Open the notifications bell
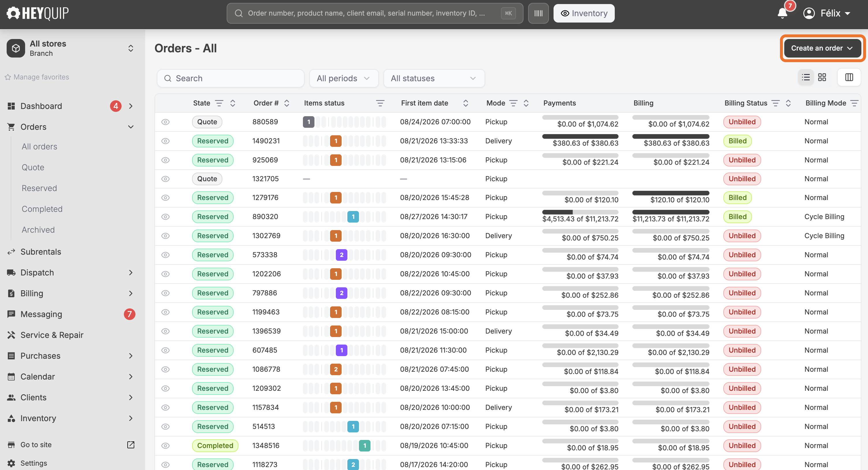Screen dimensions: 868x470 (783, 13)
